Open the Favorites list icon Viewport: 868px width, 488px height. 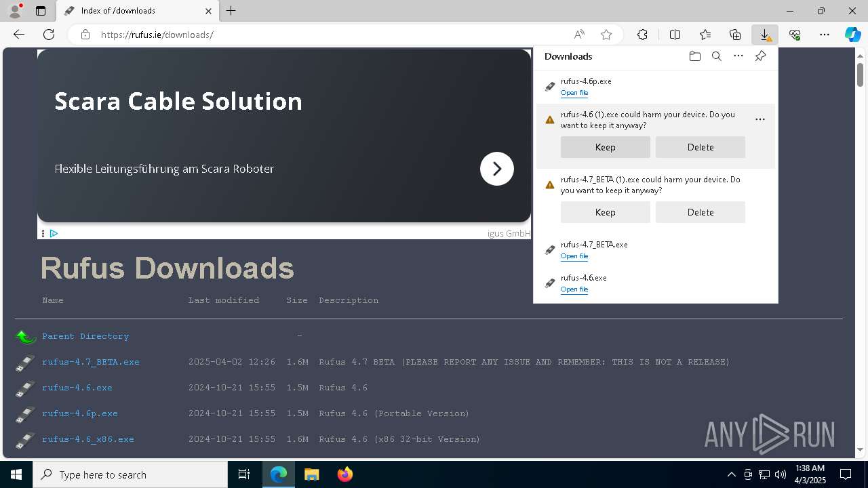click(705, 35)
